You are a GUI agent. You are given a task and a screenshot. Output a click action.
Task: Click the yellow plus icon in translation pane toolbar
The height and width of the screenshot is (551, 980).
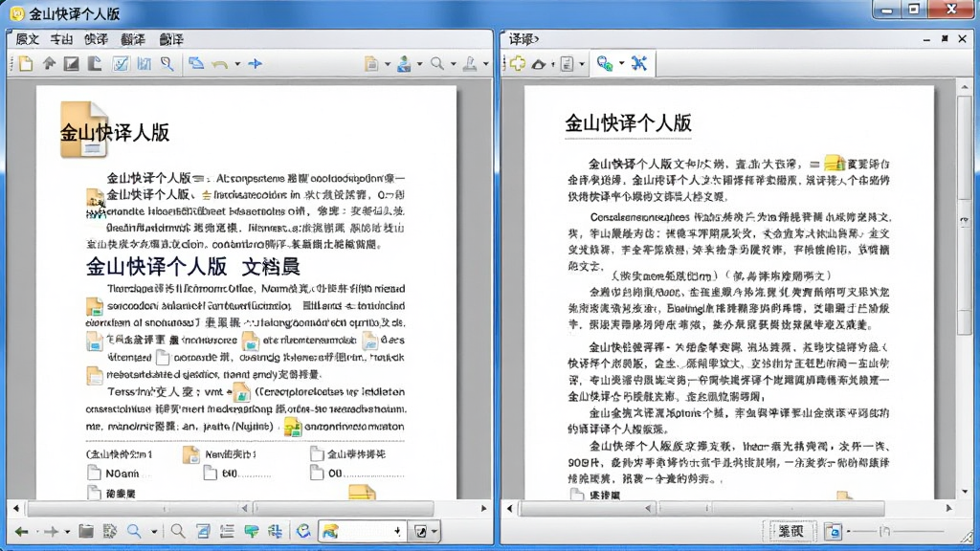click(518, 64)
